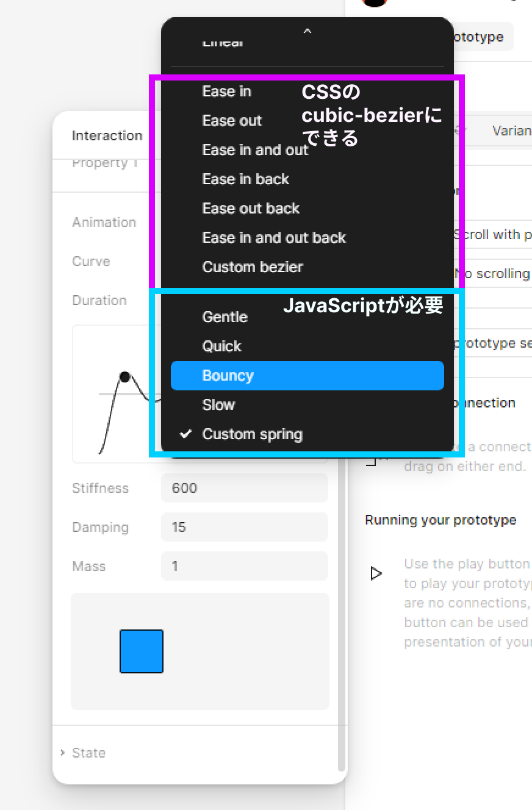Click the Mass value field
Image resolution: width=532 pixels, height=810 pixels.
[x=244, y=566]
